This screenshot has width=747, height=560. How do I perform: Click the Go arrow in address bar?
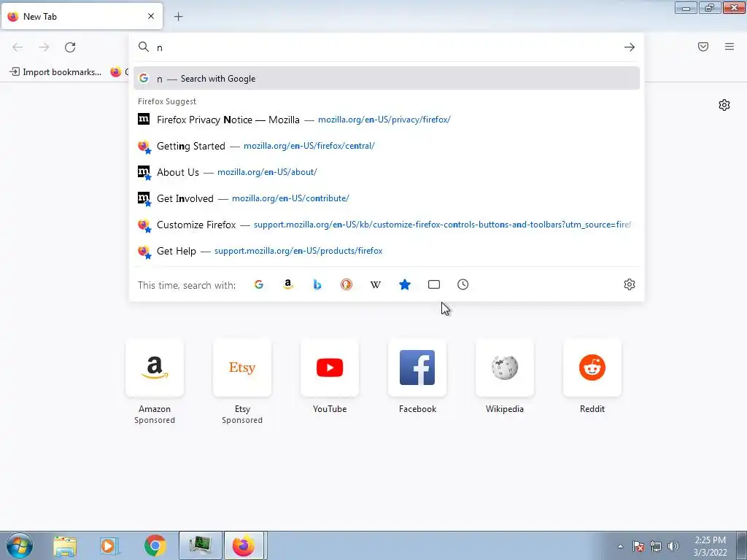[630, 47]
